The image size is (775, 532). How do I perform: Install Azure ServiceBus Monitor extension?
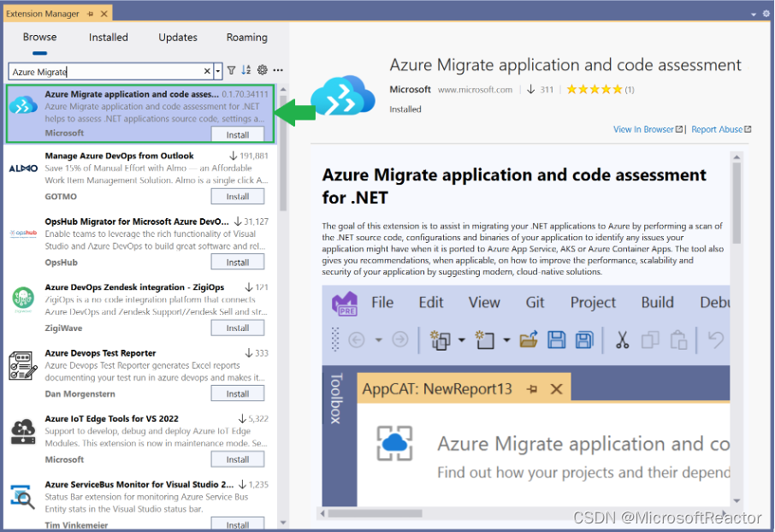tap(238, 524)
